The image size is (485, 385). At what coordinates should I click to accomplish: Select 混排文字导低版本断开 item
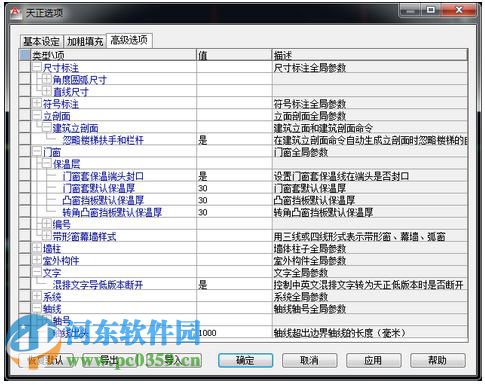[x=98, y=285]
